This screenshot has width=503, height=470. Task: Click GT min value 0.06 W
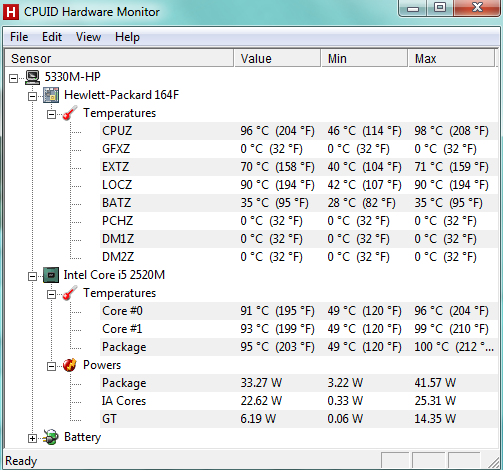click(x=345, y=419)
